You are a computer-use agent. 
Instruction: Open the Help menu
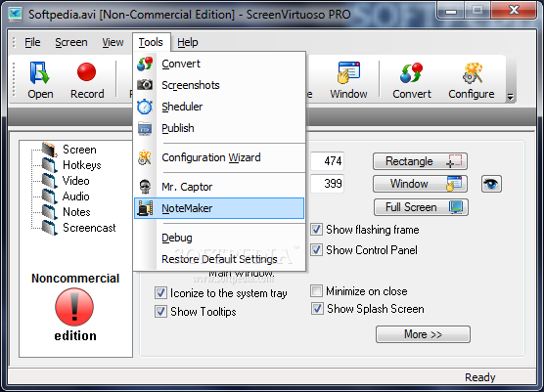(188, 42)
